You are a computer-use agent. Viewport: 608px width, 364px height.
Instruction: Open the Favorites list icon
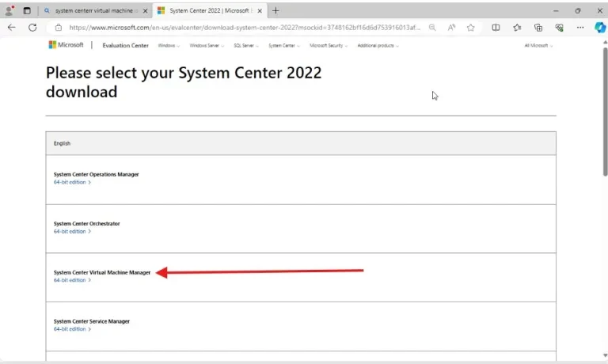pyautogui.click(x=517, y=28)
